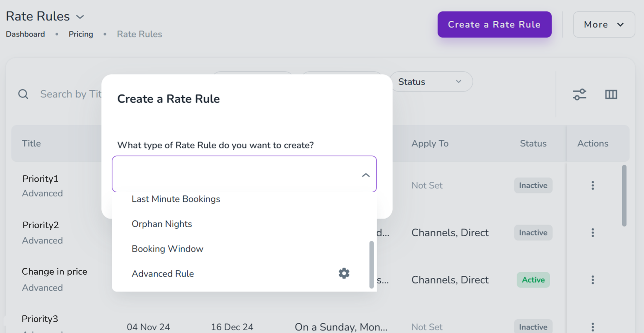Expand the Rate Rules title chevron
Image resolution: width=644 pixels, height=333 pixels.
tap(80, 17)
